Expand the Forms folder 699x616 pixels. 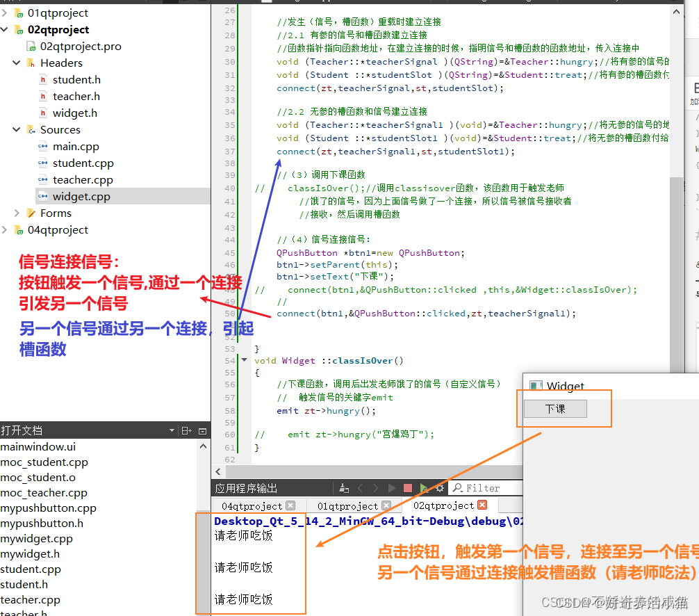tap(16, 213)
